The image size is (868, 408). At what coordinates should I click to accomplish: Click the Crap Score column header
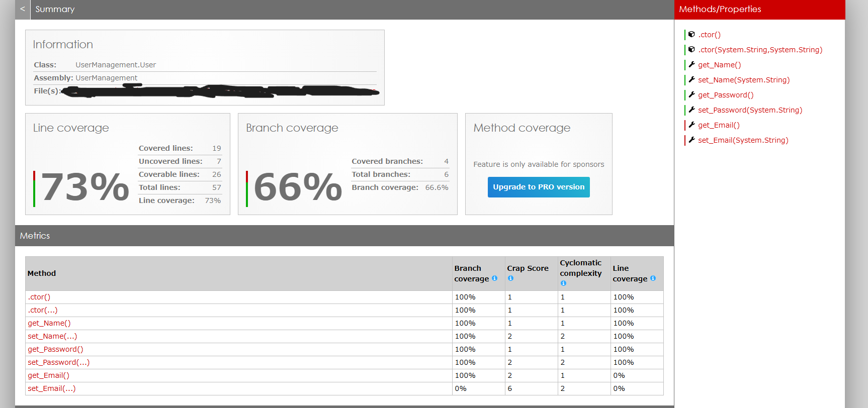coord(532,273)
